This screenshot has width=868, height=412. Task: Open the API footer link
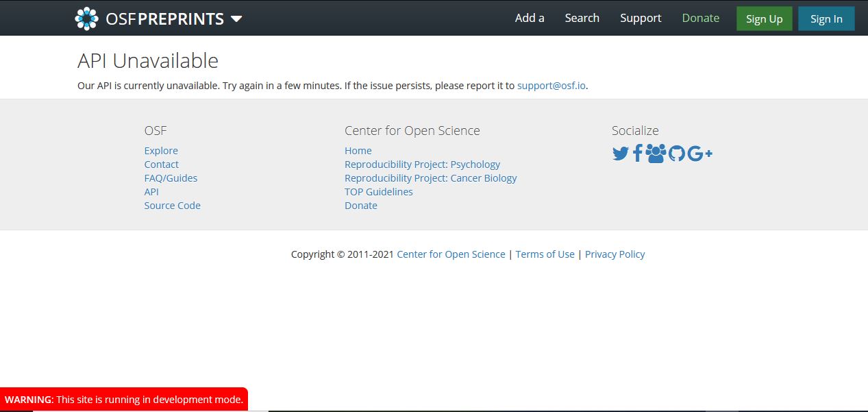[x=151, y=192]
